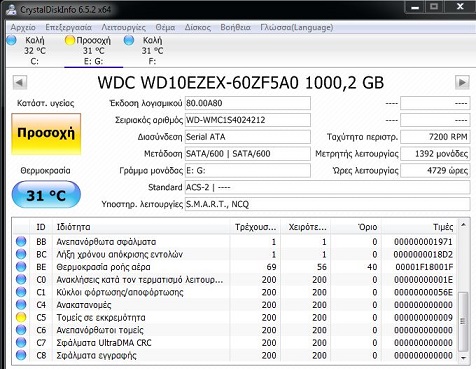
Task: Click the SMART list scrollbar thumb
Action: 463,321
